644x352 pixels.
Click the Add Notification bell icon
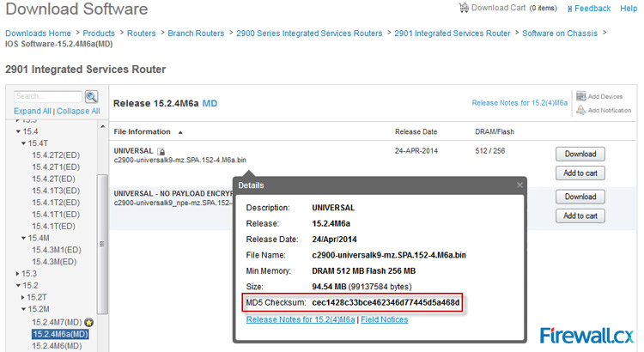coord(580,110)
